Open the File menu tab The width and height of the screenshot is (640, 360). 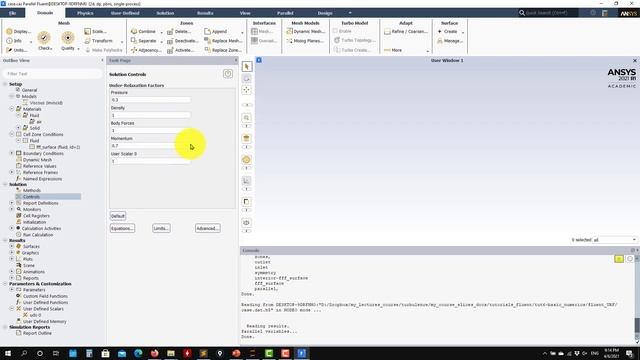(x=13, y=13)
